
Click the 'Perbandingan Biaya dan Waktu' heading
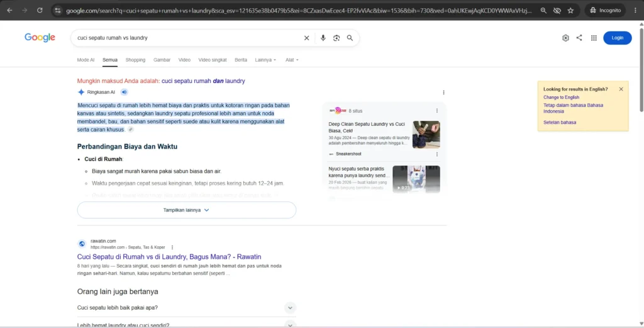click(x=127, y=146)
